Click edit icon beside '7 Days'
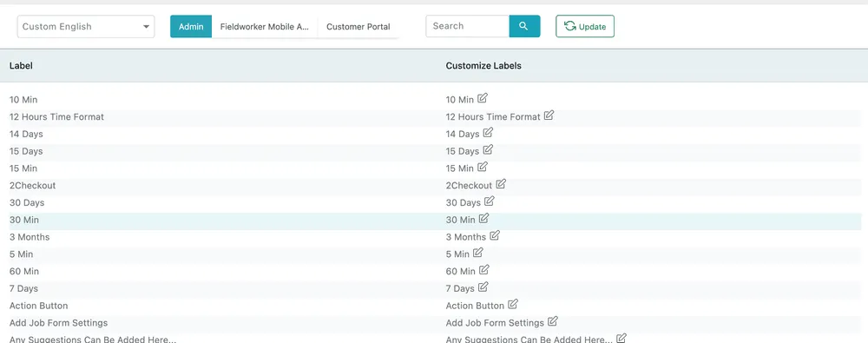The image size is (868, 343). pyautogui.click(x=483, y=287)
